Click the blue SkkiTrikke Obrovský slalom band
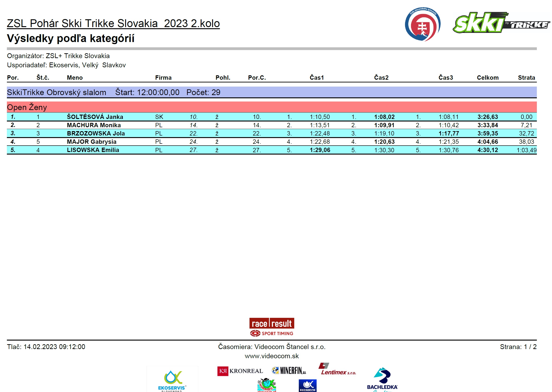 tap(272, 92)
